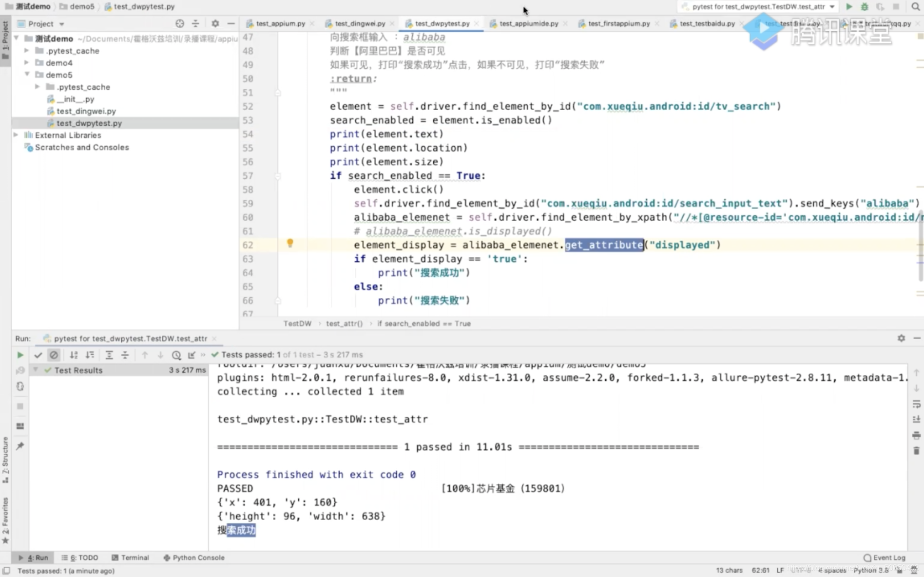Import tests from file icon
924x577 pixels.
pyautogui.click(x=192, y=355)
